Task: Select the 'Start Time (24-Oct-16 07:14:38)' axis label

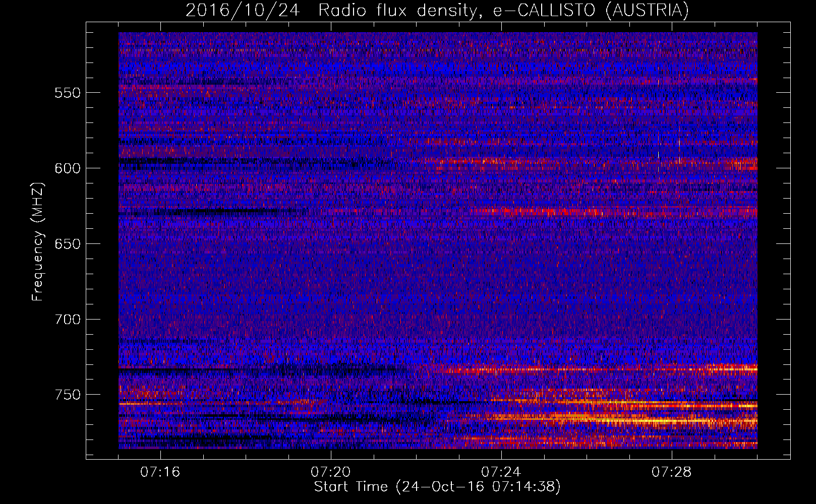Action: point(437,487)
